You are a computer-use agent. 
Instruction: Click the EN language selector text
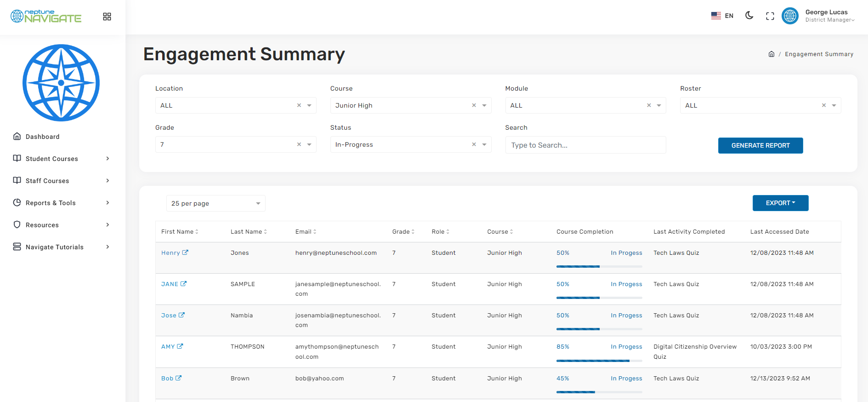point(729,16)
